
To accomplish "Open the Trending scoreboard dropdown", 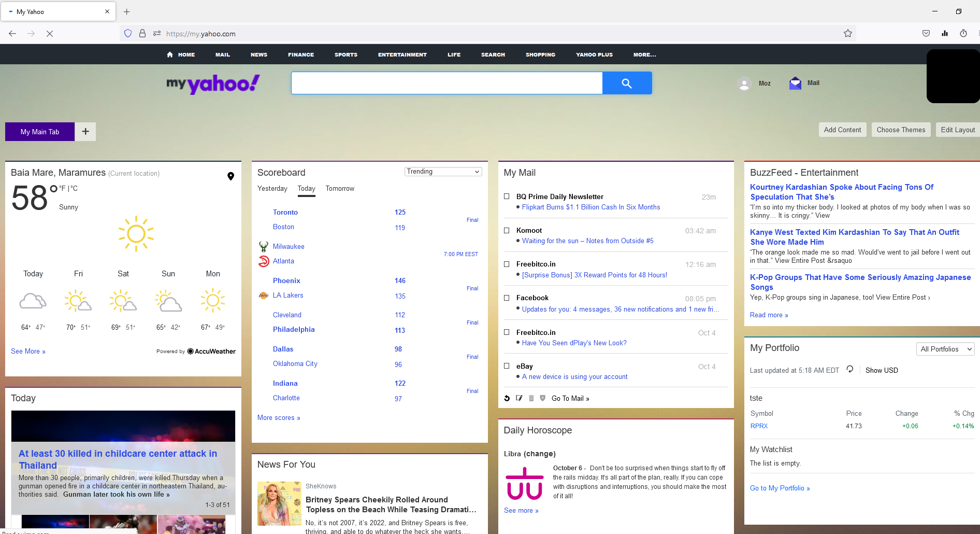I will [443, 171].
